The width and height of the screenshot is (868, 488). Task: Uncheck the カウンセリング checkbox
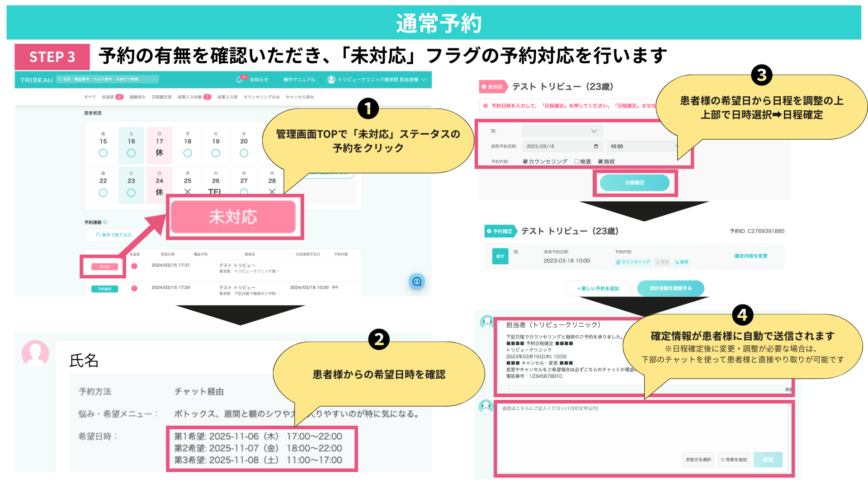(x=525, y=161)
